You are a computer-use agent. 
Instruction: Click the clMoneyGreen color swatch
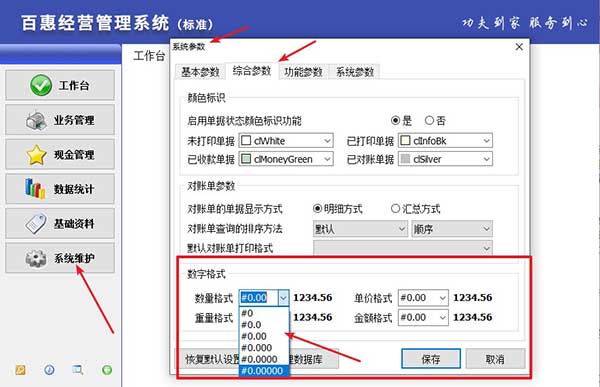246,159
